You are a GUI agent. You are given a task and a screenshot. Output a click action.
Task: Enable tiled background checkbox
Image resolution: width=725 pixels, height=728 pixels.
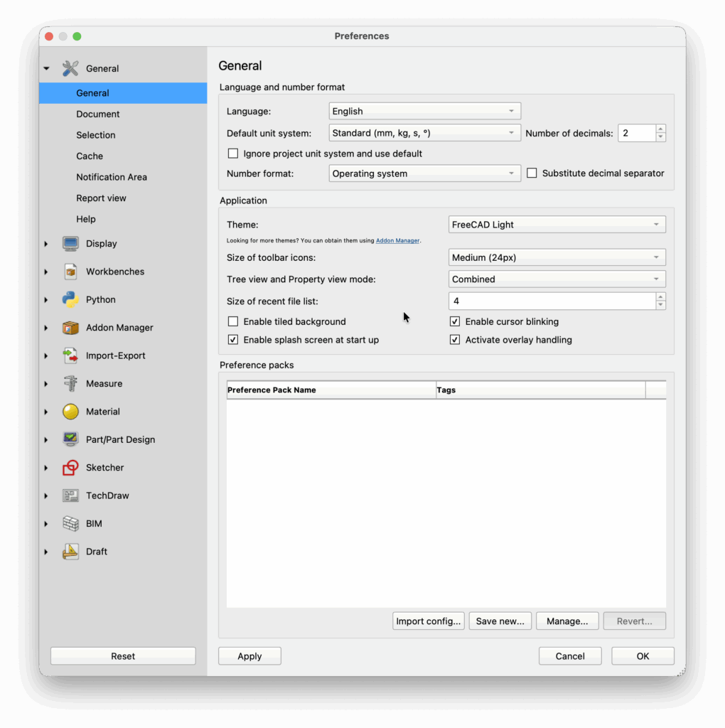[x=233, y=322]
